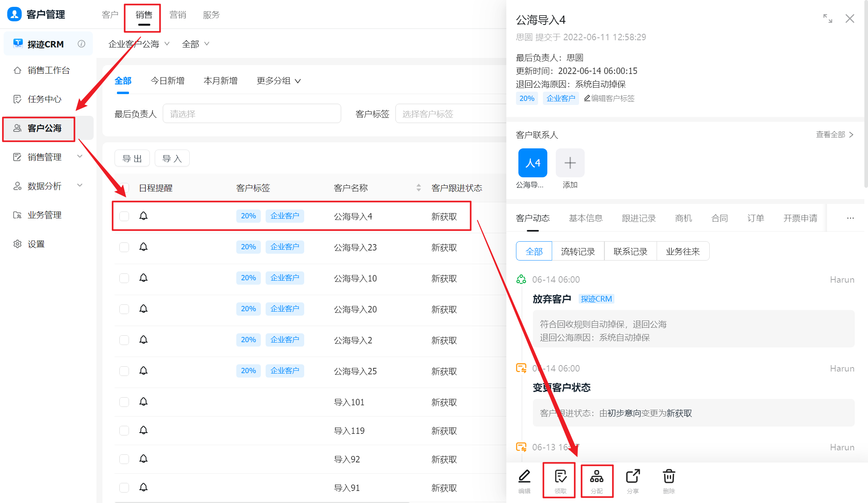The width and height of the screenshot is (868, 503).
Task: Tick the checkbox for 导入101 row
Action: (124, 402)
